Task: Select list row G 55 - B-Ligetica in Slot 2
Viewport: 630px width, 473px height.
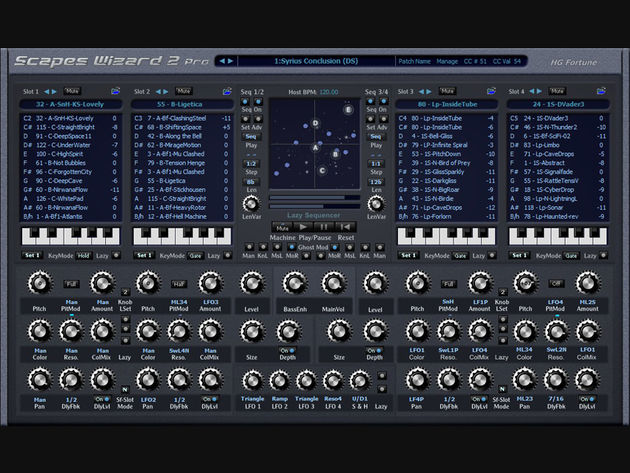Action: [x=182, y=181]
